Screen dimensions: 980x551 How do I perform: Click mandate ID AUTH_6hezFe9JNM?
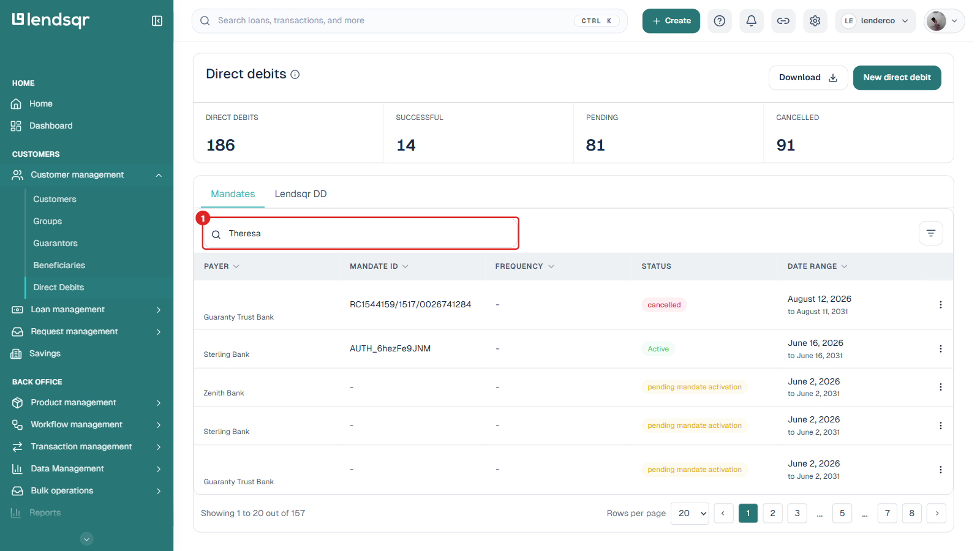tap(390, 349)
